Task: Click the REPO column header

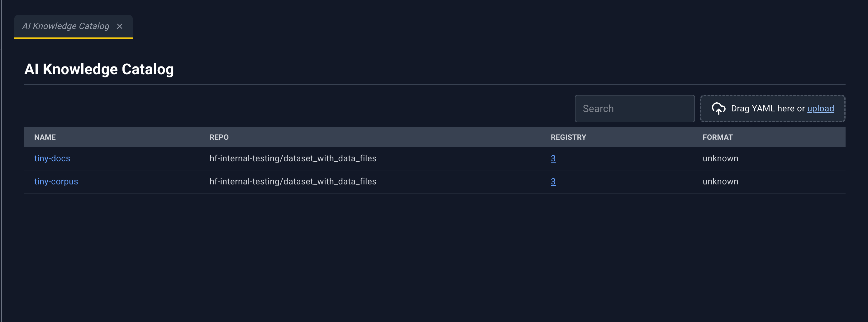Action: (x=219, y=137)
